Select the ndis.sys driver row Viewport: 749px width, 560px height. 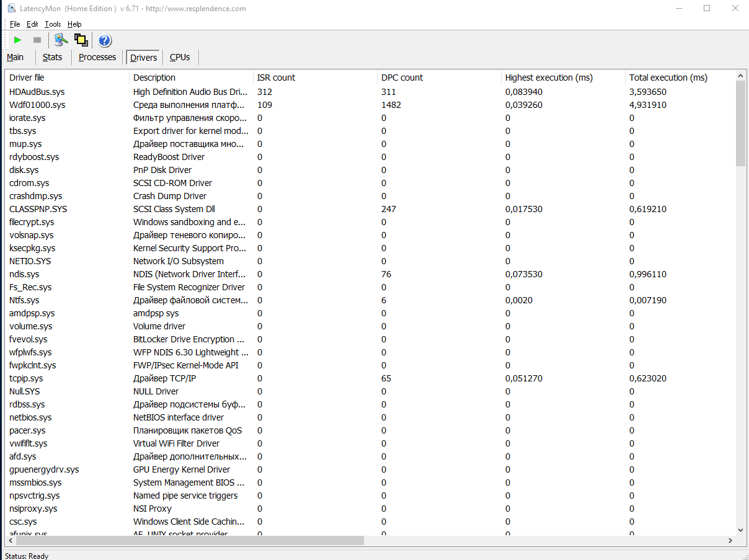[x=370, y=274]
